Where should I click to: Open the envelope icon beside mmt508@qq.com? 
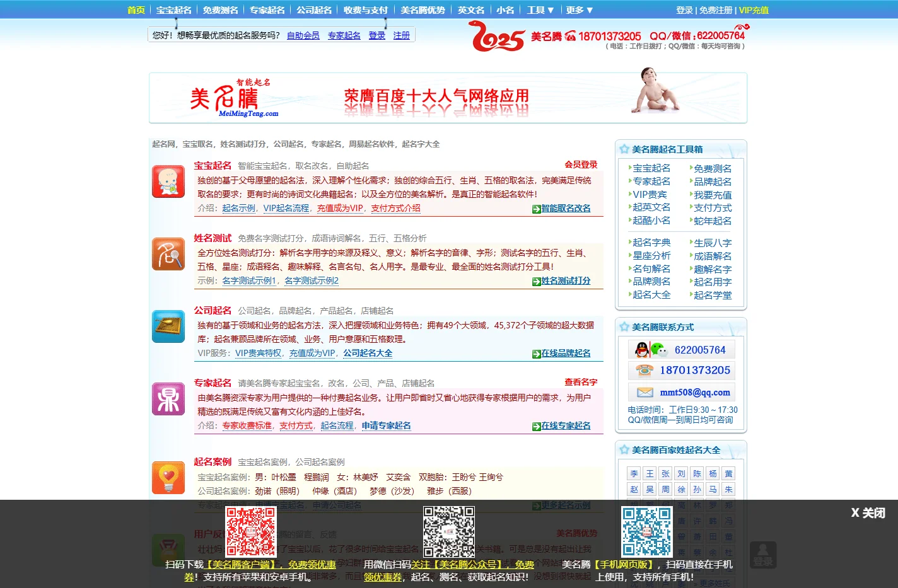[644, 392]
